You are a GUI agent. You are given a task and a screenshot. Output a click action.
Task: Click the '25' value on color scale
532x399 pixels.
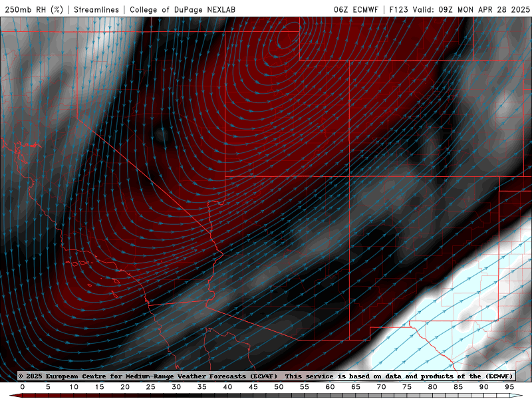point(151,387)
